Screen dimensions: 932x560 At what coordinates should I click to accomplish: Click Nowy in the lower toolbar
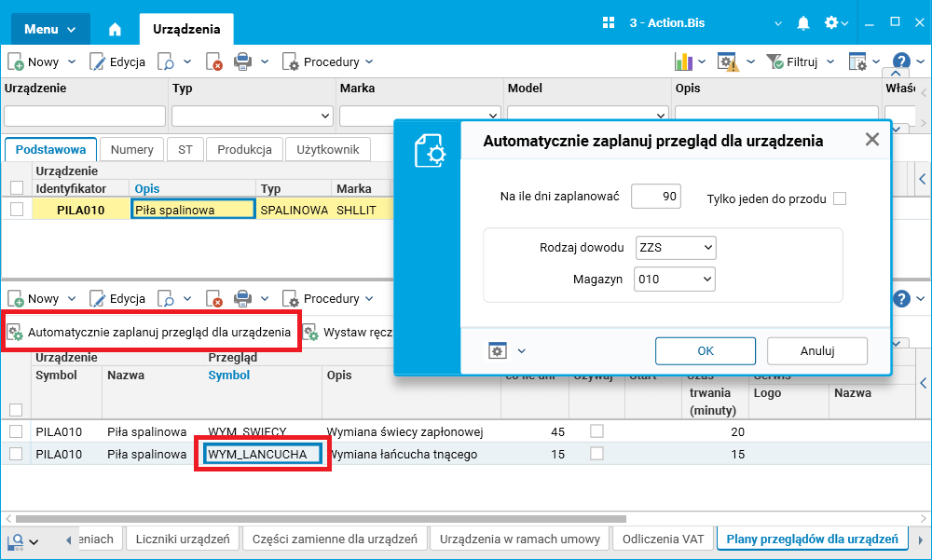pos(34,298)
